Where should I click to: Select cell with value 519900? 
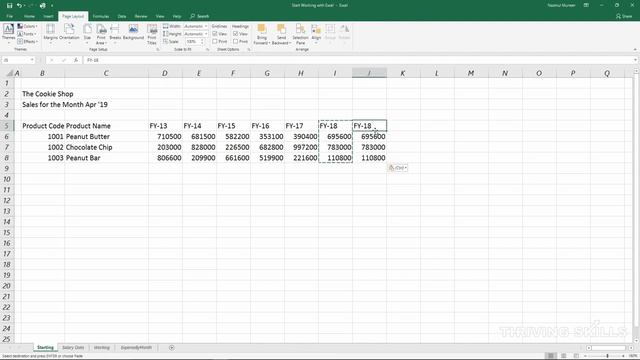(267, 158)
